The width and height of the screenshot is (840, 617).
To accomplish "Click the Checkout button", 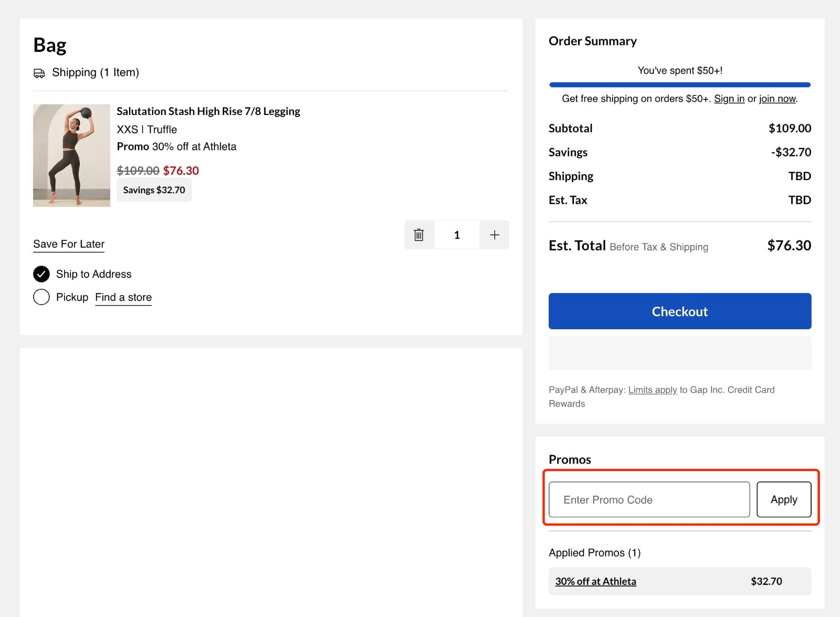I will point(679,311).
